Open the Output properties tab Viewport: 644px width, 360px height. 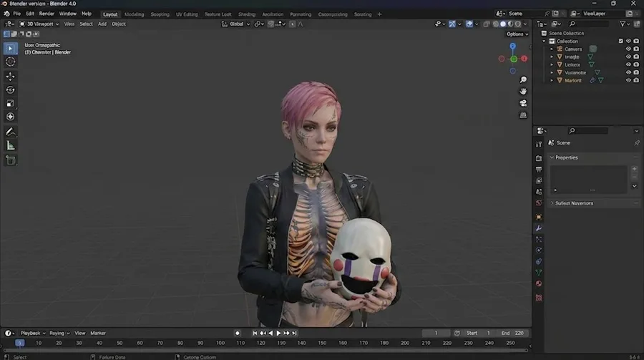click(x=539, y=170)
